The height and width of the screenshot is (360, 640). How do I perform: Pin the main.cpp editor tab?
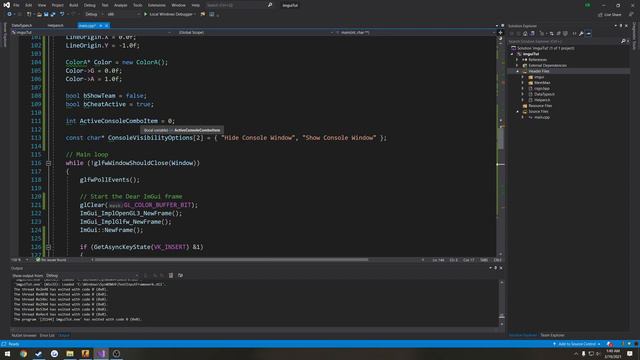pyautogui.click(x=101, y=26)
